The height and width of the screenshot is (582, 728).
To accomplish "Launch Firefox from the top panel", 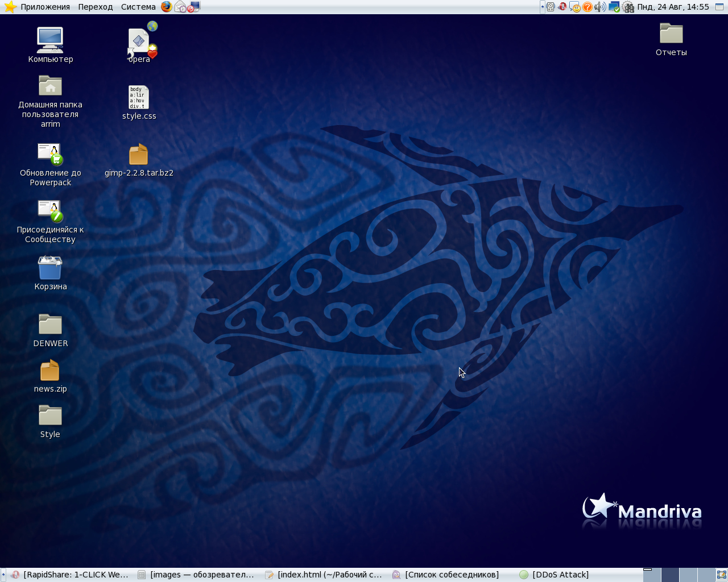I will [166, 7].
